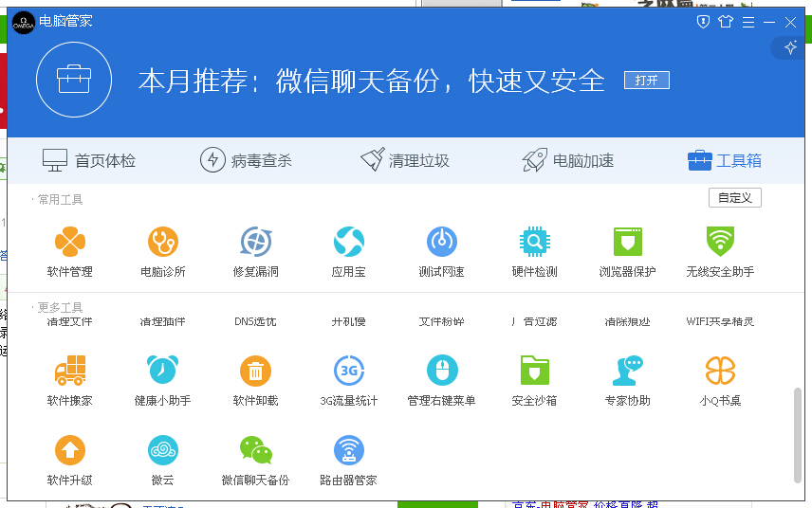812x508 pixels.
Task: Switch to 首页体检 tab
Action: (x=89, y=160)
